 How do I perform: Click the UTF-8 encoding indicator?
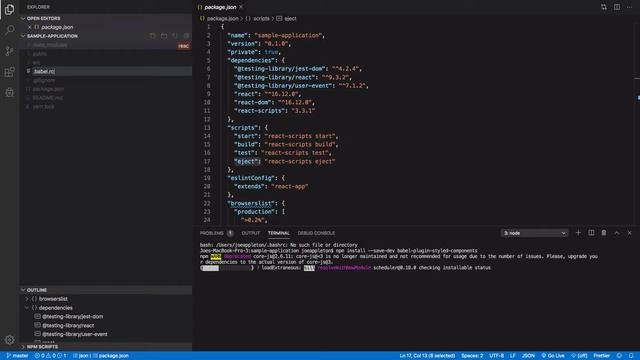pos(496,356)
